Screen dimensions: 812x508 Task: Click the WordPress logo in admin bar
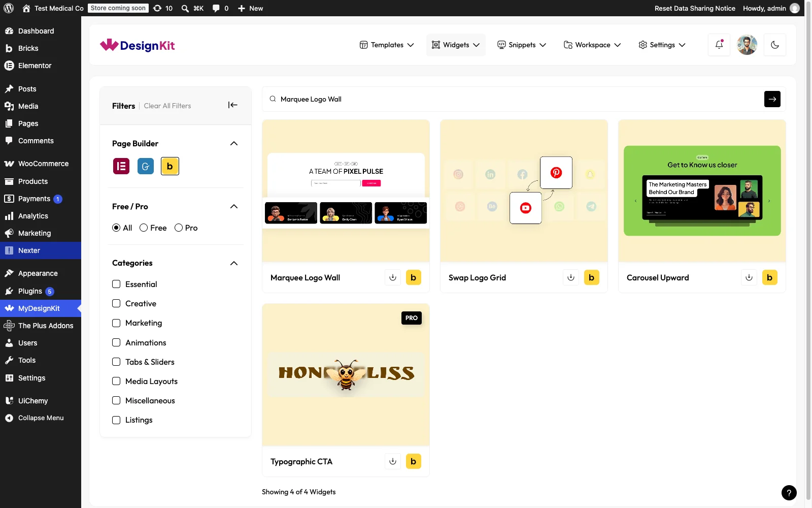[x=9, y=8]
